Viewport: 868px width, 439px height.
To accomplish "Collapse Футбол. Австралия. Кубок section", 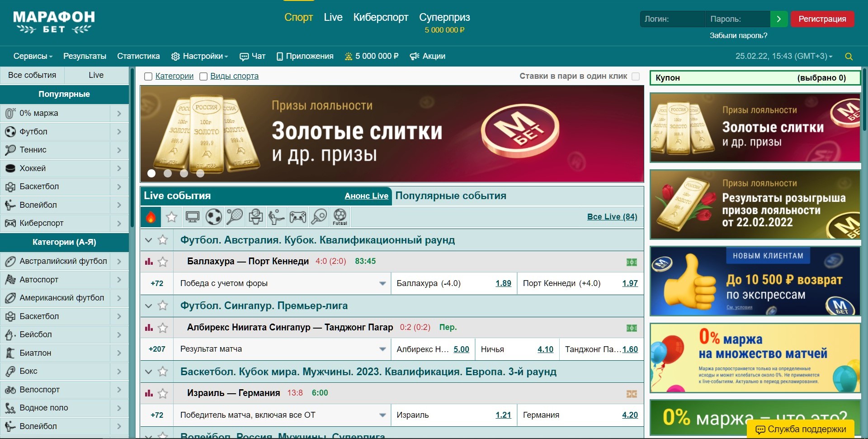I will click(x=148, y=240).
